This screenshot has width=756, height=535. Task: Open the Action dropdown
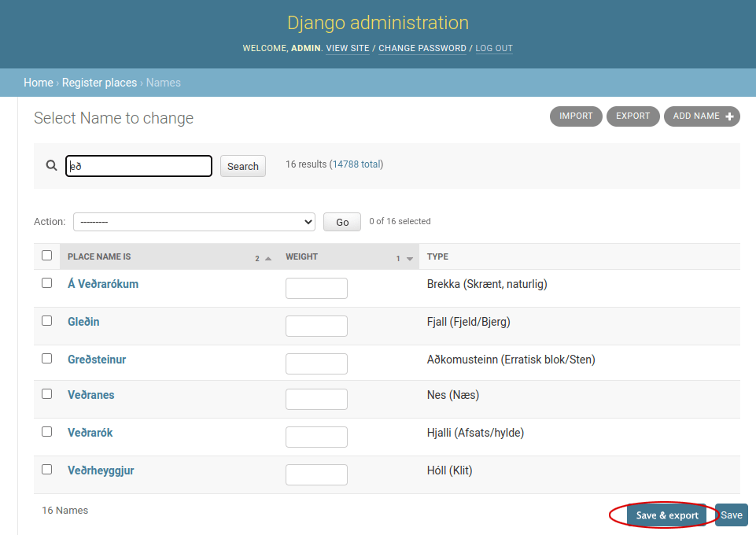click(194, 222)
